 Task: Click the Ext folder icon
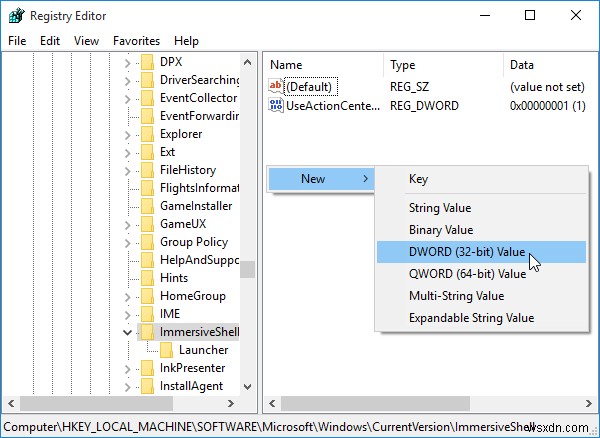[x=148, y=152]
